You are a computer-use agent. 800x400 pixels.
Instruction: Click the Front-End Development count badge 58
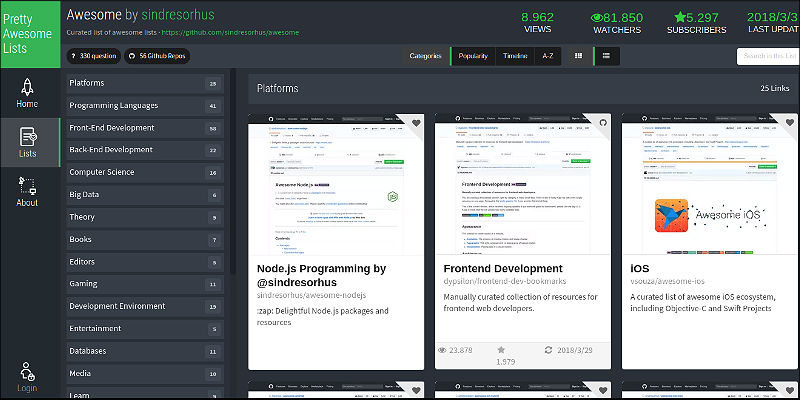click(213, 129)
